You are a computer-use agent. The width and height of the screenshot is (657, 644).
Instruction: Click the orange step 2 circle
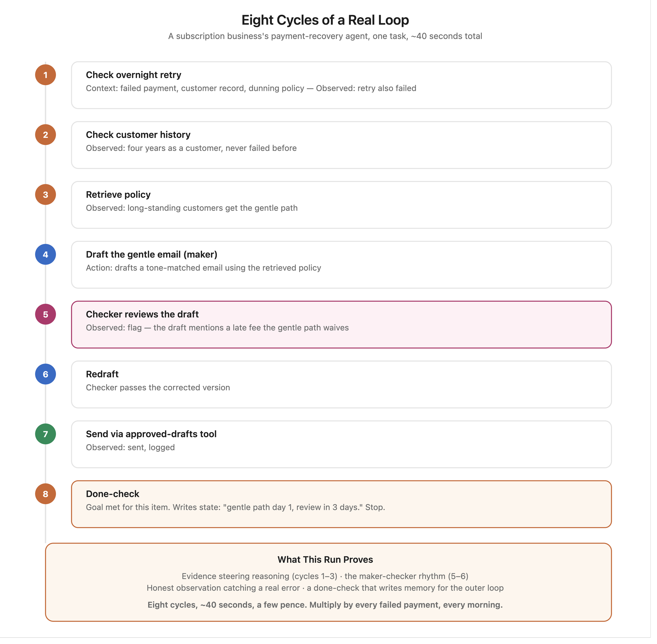(45, 135)
